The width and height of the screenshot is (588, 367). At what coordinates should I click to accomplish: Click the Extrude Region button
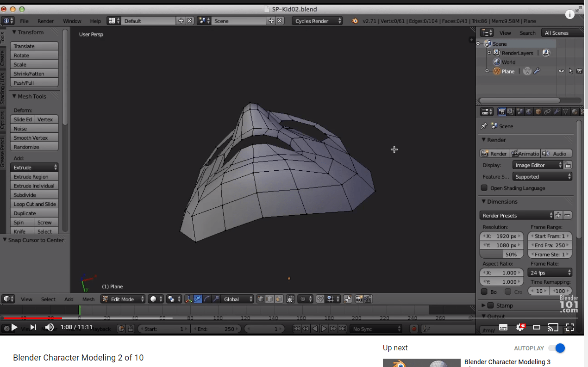34,177
